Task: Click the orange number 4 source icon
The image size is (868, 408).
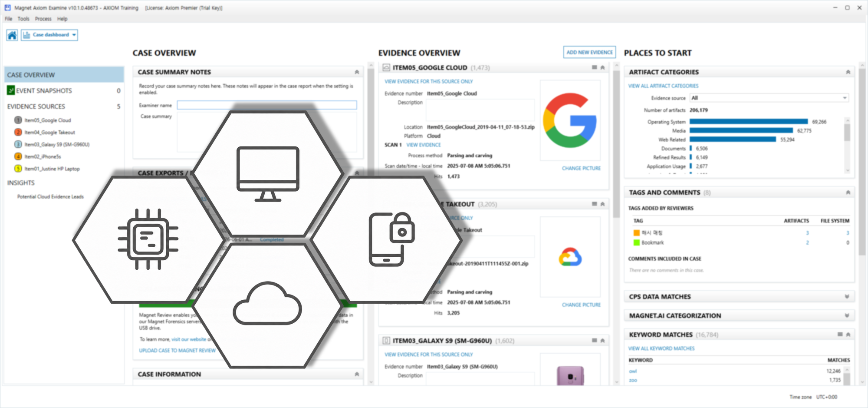Action: [x=18, y=156]
